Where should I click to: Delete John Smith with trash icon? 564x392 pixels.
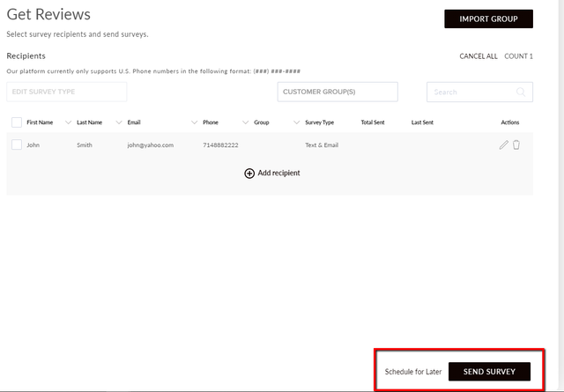pos(516,144)
